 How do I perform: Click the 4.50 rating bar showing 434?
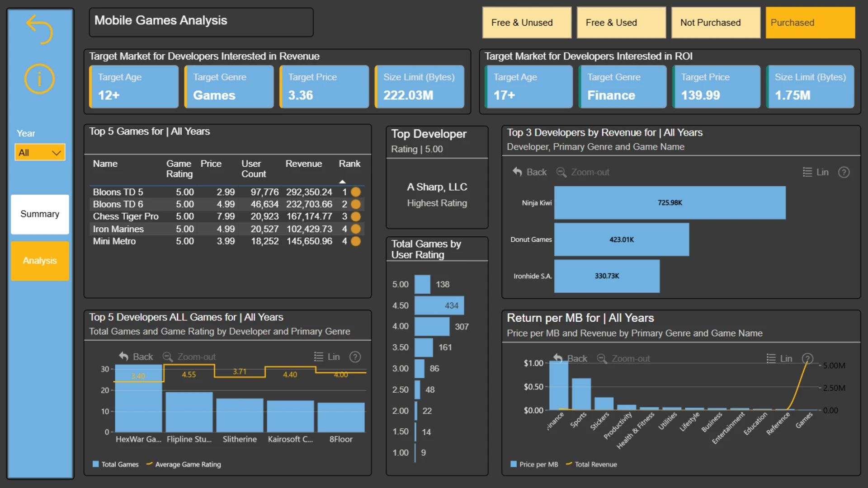439,305
